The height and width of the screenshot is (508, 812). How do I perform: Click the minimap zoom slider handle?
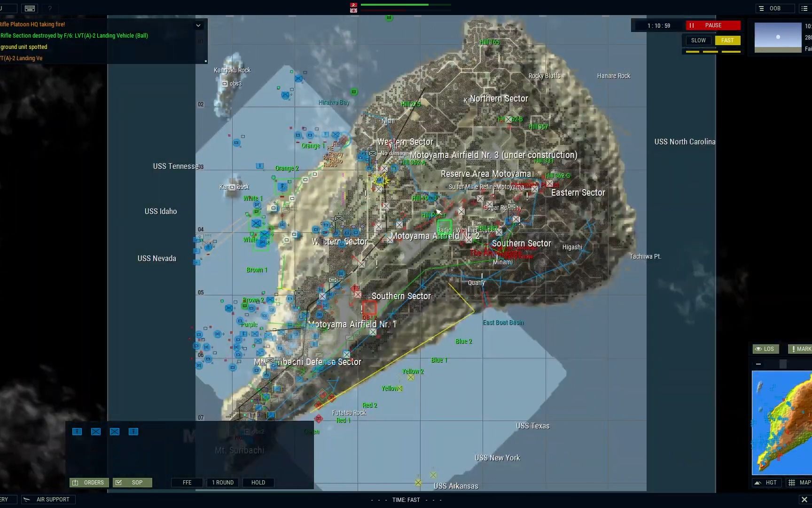tap(783, 364)
